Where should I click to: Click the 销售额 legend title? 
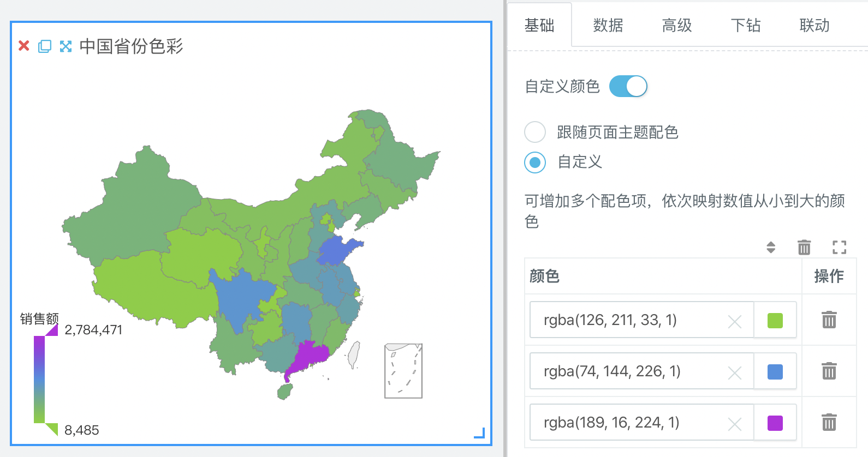pos(39,318)
